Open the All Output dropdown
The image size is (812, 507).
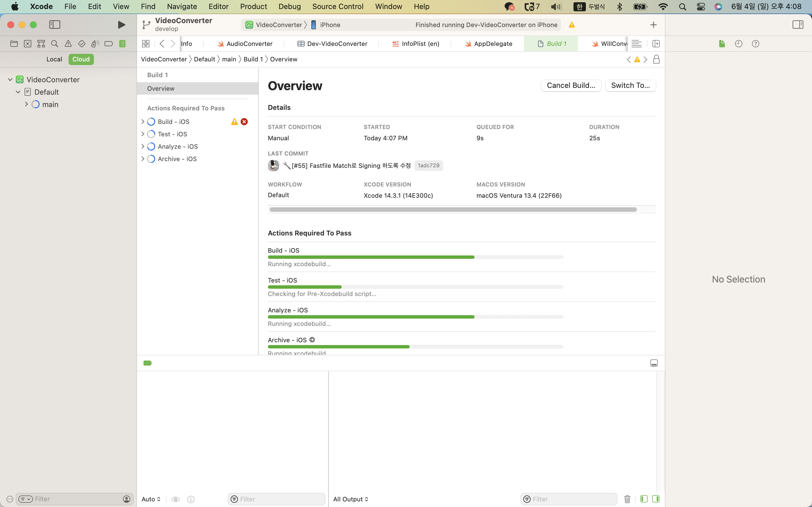[x=351, y=499]
